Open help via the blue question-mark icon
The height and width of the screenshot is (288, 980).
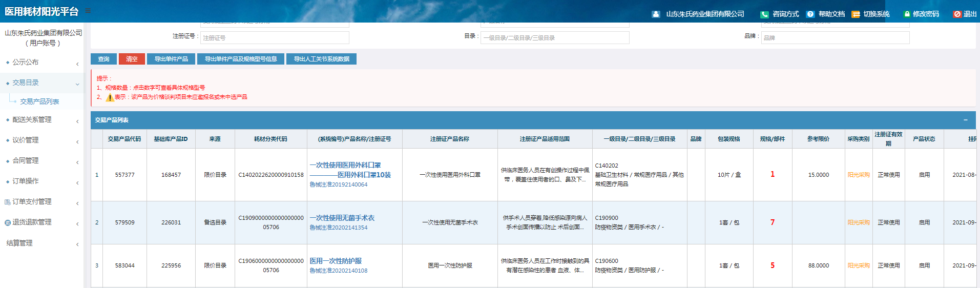pos(810,14)
